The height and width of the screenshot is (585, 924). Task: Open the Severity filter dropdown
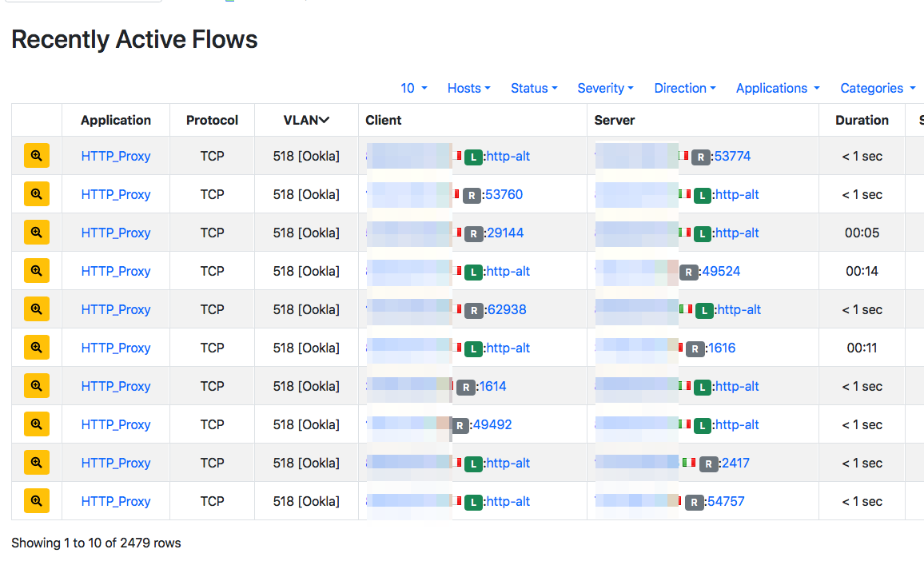point(605,89)
